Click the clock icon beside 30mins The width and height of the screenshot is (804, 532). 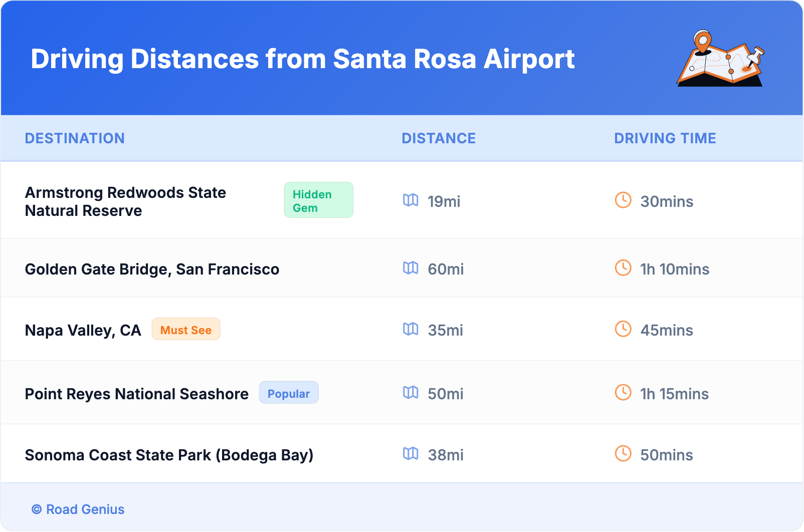point(623,200)
